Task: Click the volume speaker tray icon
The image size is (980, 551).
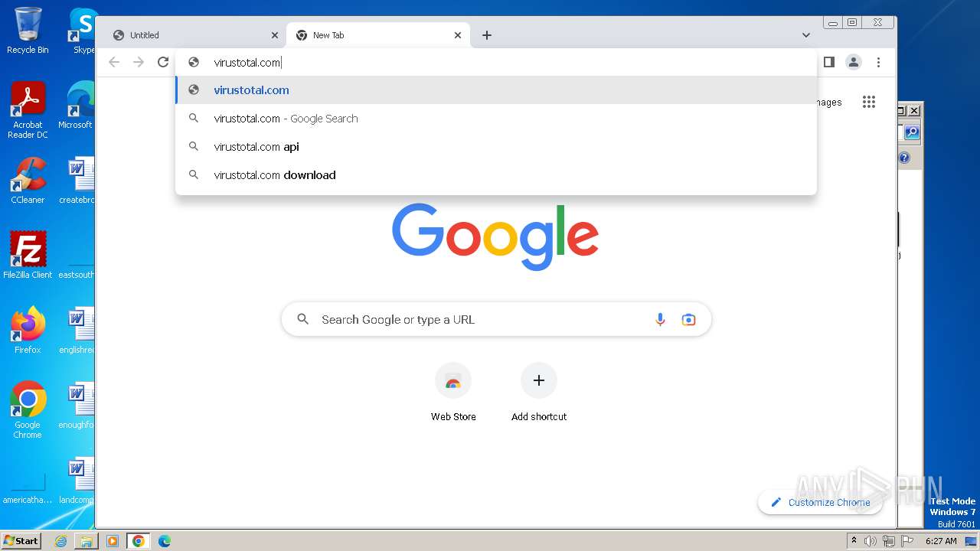Action: tap(871, 541)
